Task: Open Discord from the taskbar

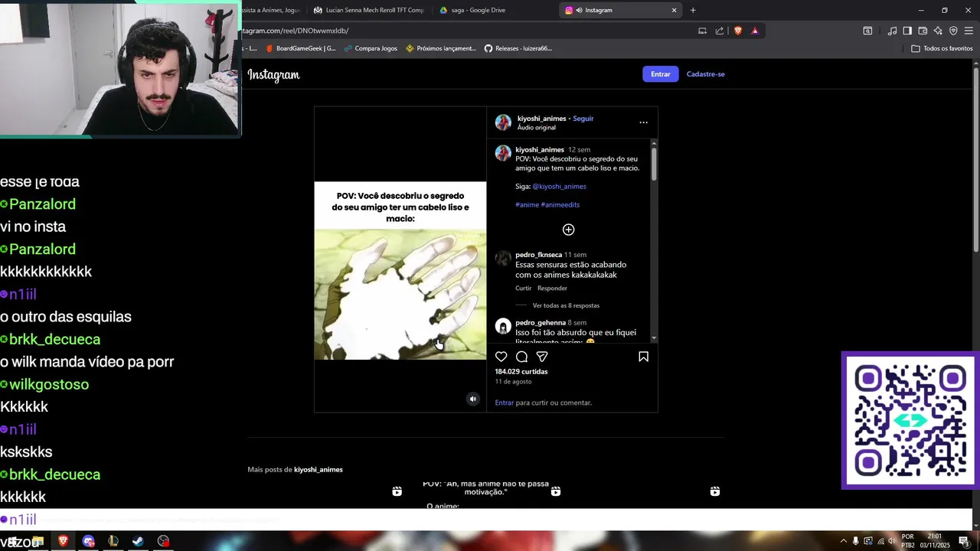Action: tap(88, 541)
